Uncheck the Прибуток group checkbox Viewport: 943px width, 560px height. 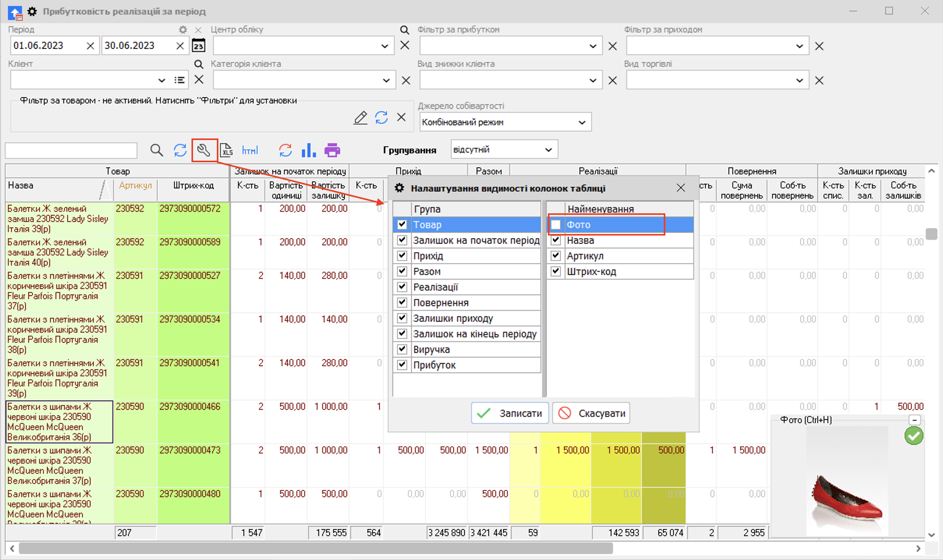tap(402, 365)
